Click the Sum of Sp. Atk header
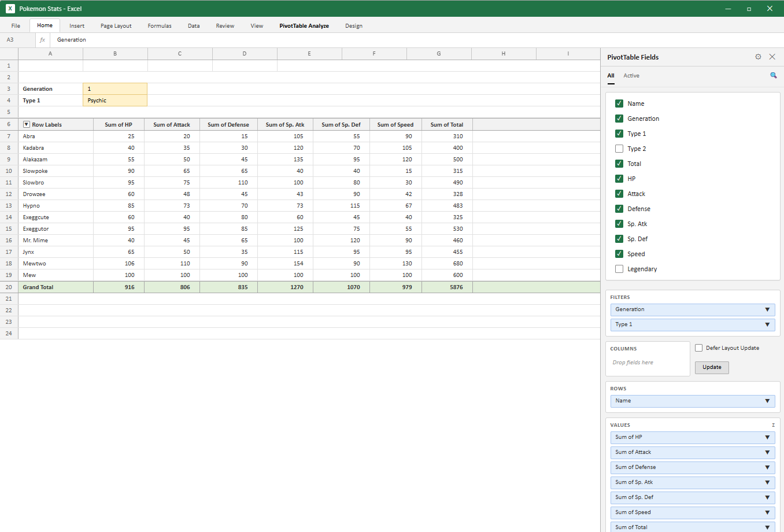Screen dimensions: 784x532 click(285, 124)
